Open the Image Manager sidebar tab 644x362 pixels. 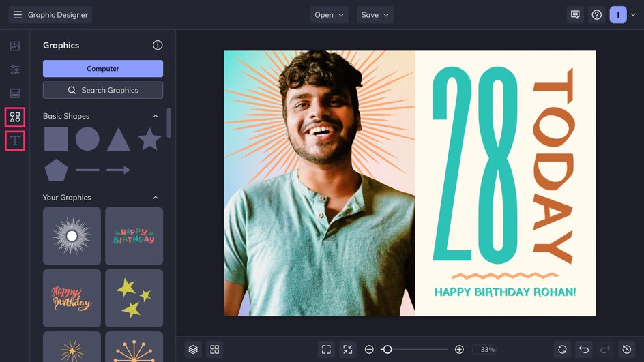[15, 46]
